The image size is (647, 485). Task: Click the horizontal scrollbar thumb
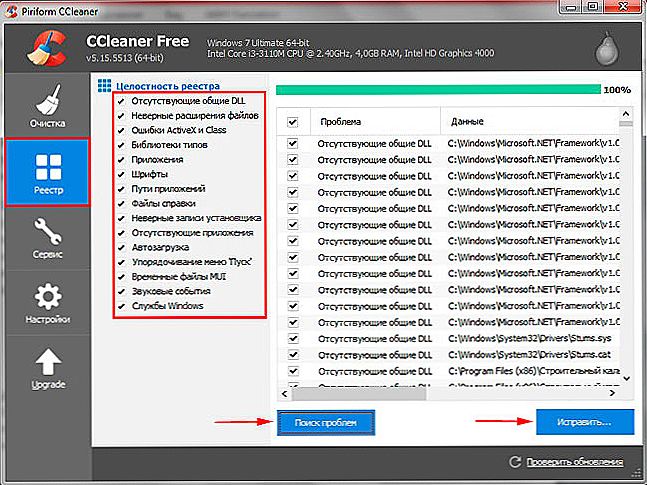point(359,394)
